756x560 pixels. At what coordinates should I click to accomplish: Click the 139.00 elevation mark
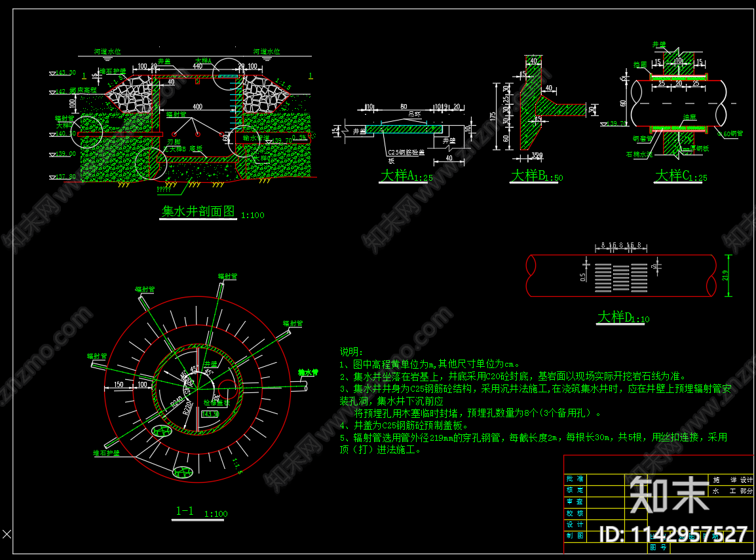(66, 154)
